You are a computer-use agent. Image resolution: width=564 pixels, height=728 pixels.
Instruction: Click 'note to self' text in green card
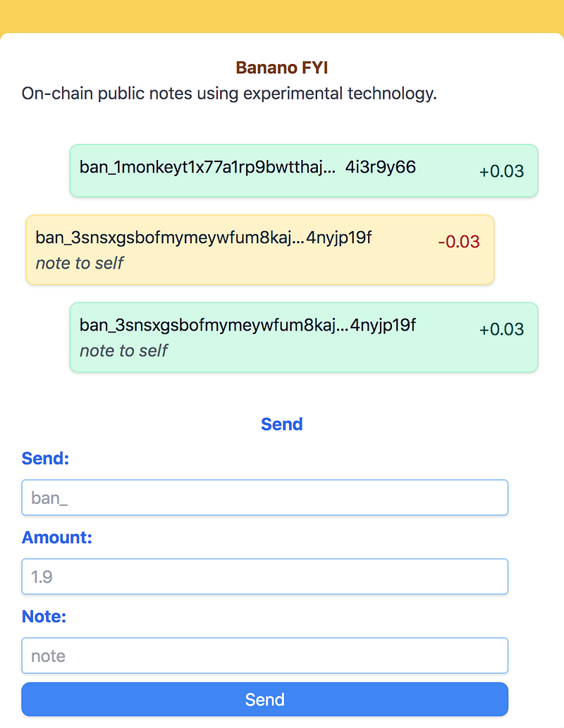pyautogui.click(x=123, y=351)
